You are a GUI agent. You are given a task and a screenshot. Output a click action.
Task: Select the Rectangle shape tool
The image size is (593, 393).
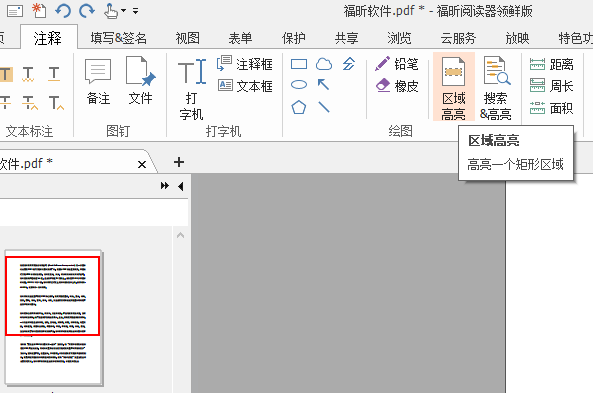pos(299,64)
